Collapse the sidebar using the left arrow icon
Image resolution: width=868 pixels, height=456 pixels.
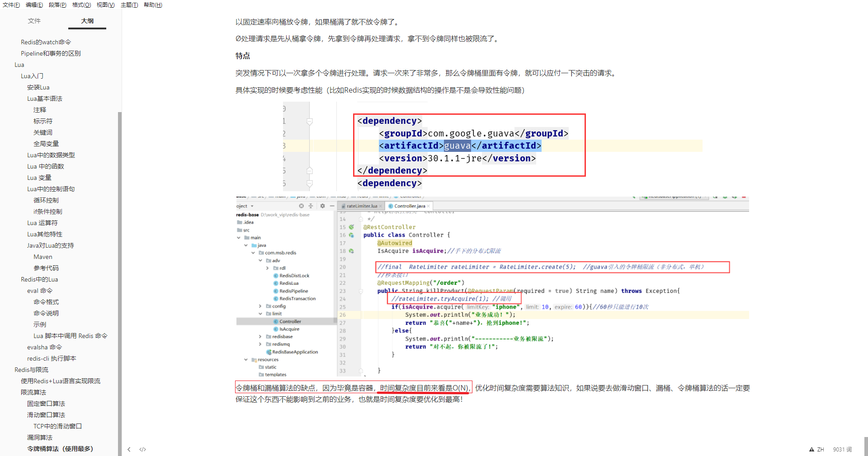coord(129,449)
